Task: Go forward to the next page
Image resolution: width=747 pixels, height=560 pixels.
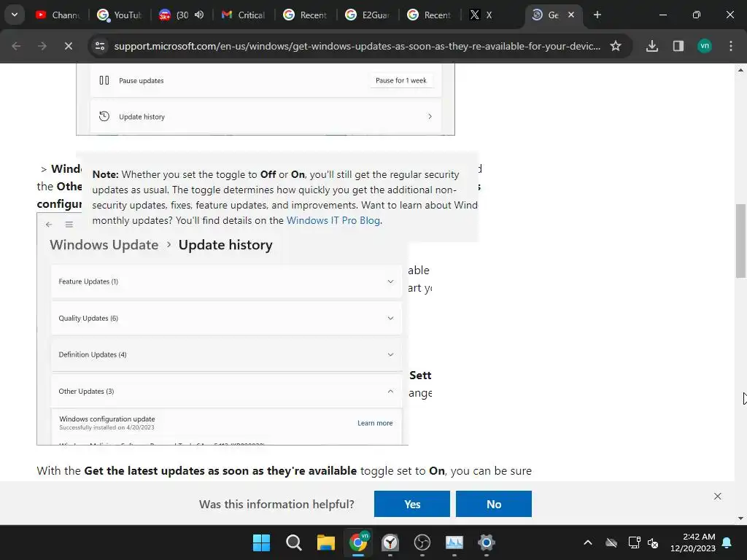Action: coord(42,46)
